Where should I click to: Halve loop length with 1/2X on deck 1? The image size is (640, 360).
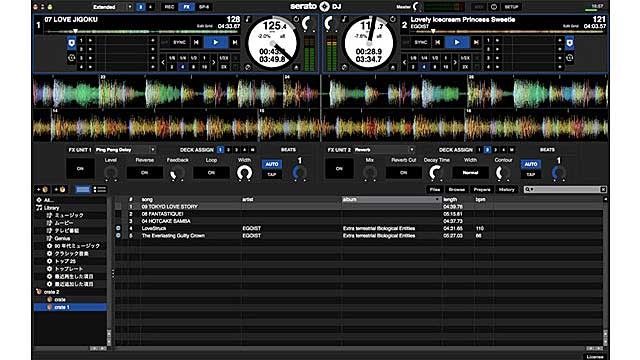point(224,58)
